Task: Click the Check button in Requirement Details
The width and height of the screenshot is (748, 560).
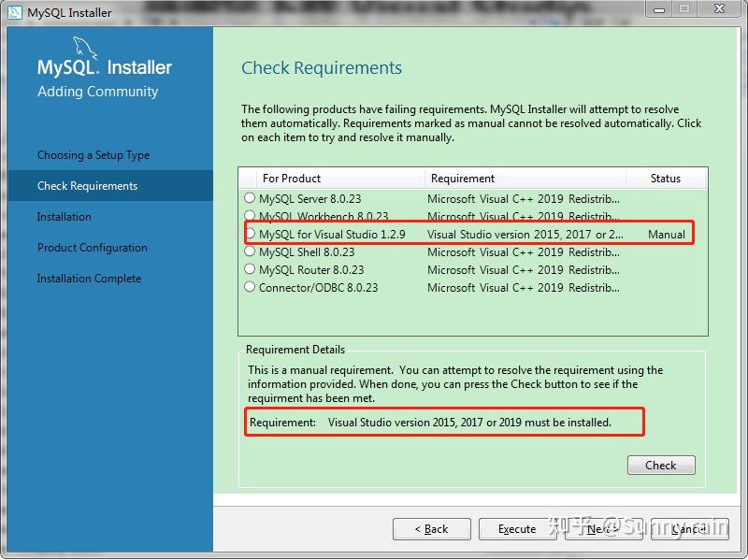Action: tap(661, 465)
